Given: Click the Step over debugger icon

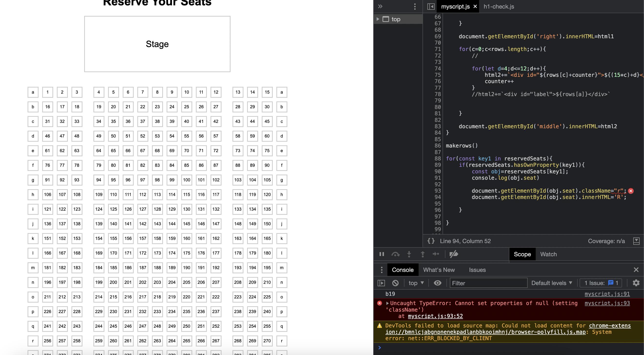Looking at the screenshot, I should pyautogui.click(x=395, y=254).
